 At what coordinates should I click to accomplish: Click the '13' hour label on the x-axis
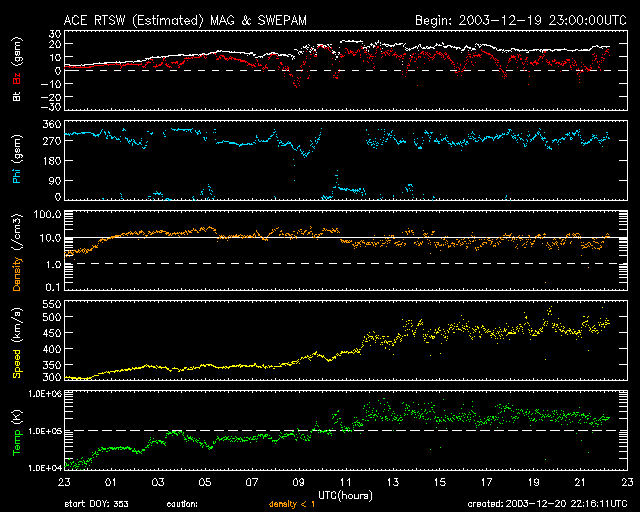tap(393, 482)
